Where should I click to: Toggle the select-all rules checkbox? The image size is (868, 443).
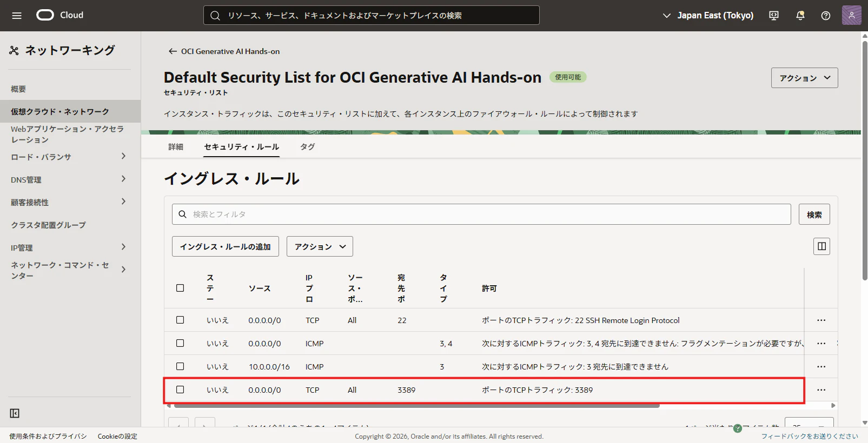coord(180,288)
